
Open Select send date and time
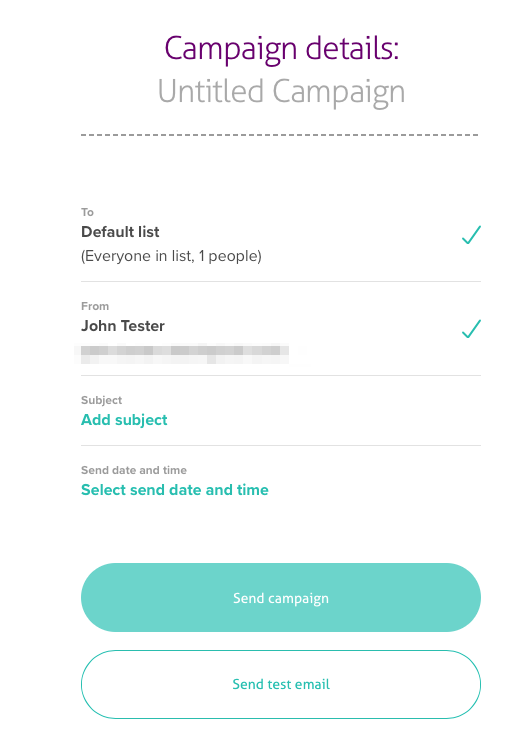pos(175,490)
